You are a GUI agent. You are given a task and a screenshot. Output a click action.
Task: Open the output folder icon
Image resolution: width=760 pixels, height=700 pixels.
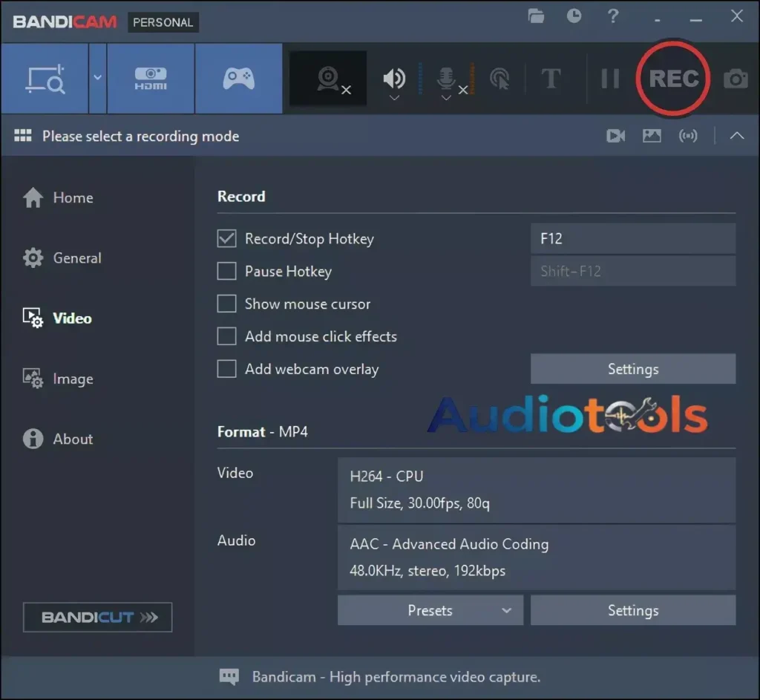[537, 15]
